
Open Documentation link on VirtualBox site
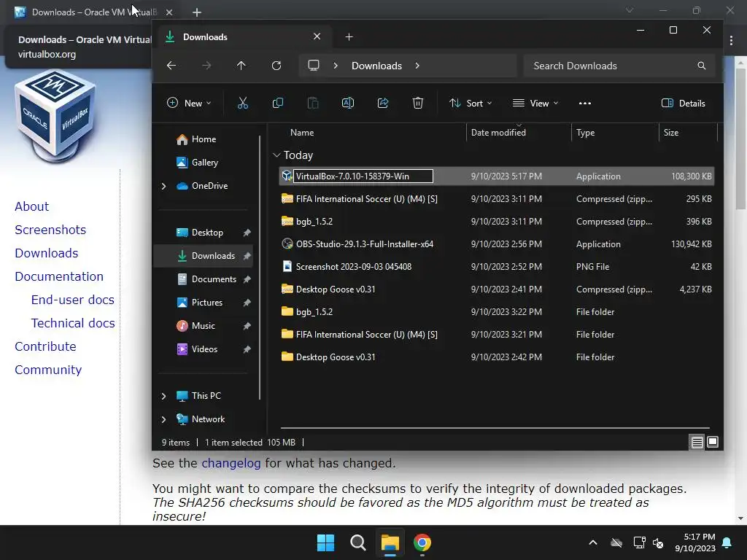[x=58, y=276]
